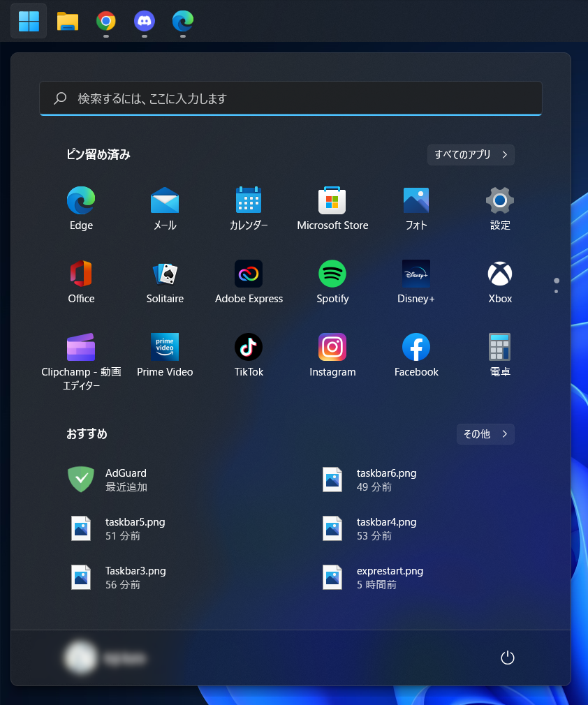Switch to Chrome in the taskbar
Image resolution: width=588 pixels, height=705 pixels.
pos(105,21)
